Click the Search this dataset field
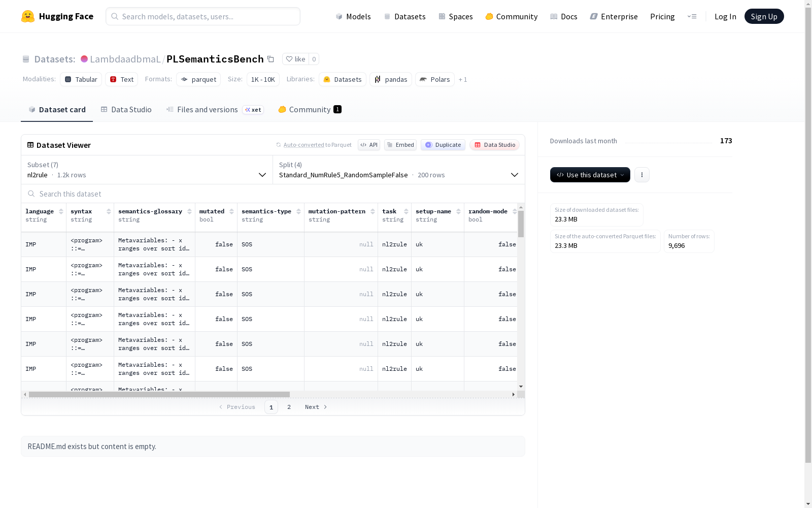The width and height of the screenshot is (812, 508). pyautogui.click(x=273, y=194)
